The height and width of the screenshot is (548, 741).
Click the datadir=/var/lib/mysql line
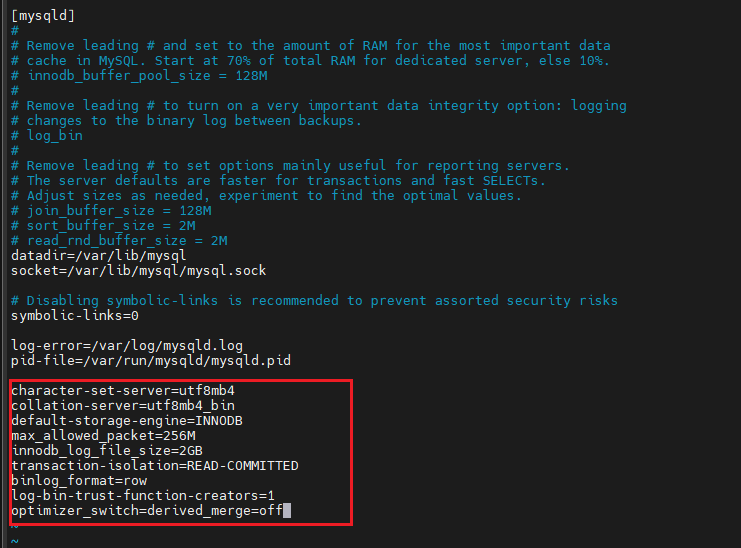pyautogui.click(x=99, y=256)
